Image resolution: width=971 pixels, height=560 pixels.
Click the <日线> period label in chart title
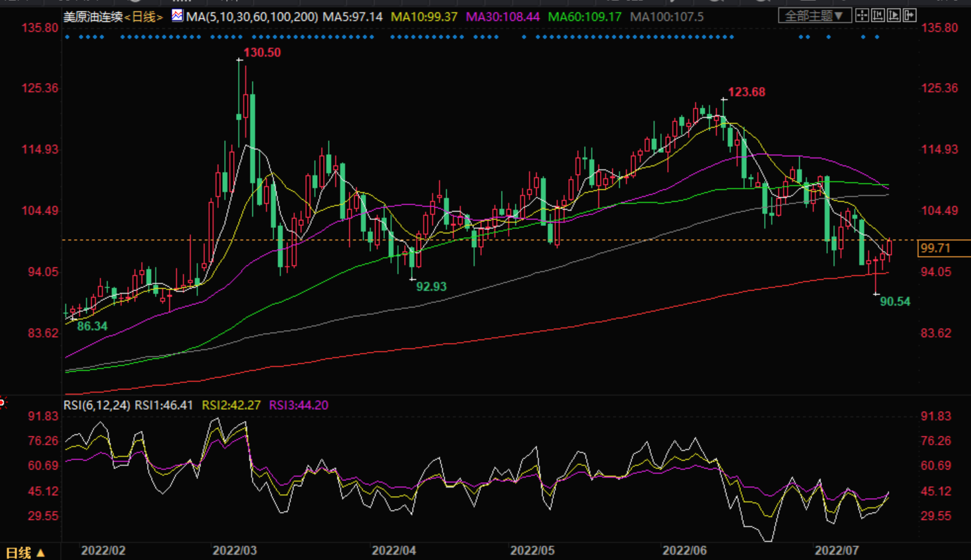tap(144, 16)
